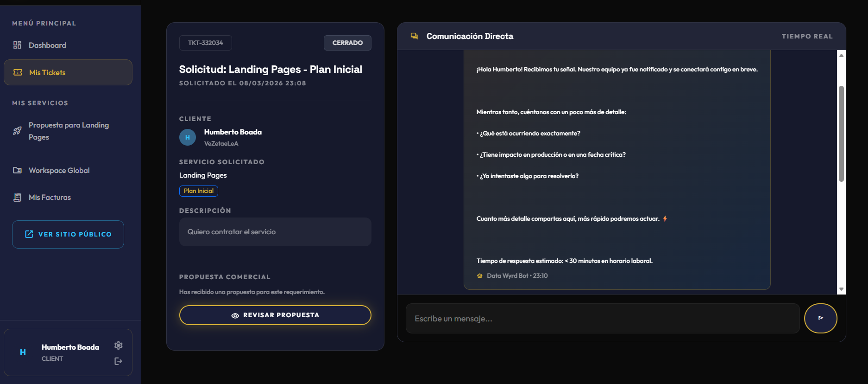The height and width of the screenshot is (384, 868).
Task: Click the chat scroll down arrow
Action: pyautogui.click(x=842, y=289)
